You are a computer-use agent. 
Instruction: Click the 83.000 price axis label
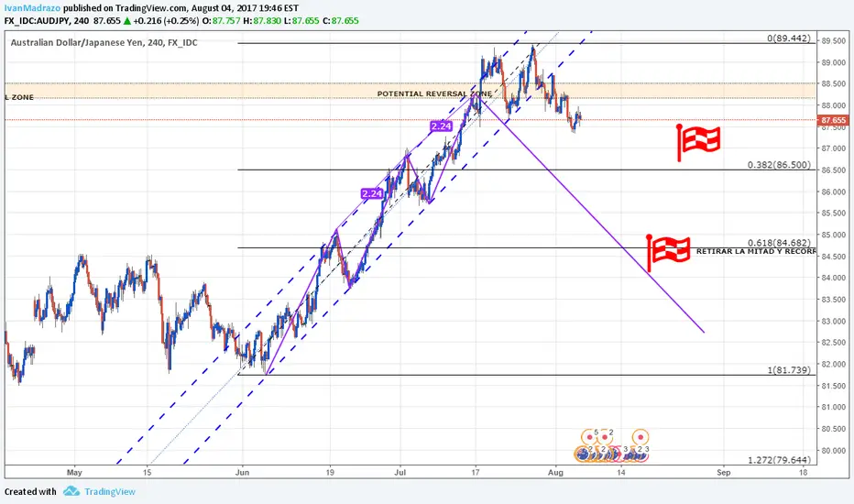coord(834,321)
